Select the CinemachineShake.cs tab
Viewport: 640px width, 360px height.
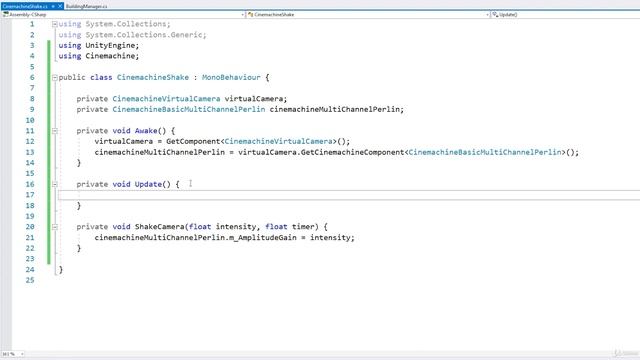(25, 7)
